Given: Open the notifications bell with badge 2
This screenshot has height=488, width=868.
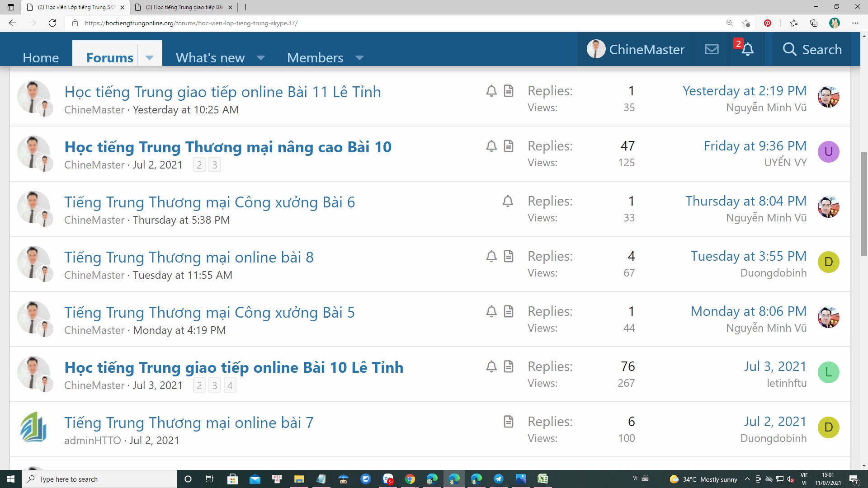Looking at the screenshot, I should point(747,49).
